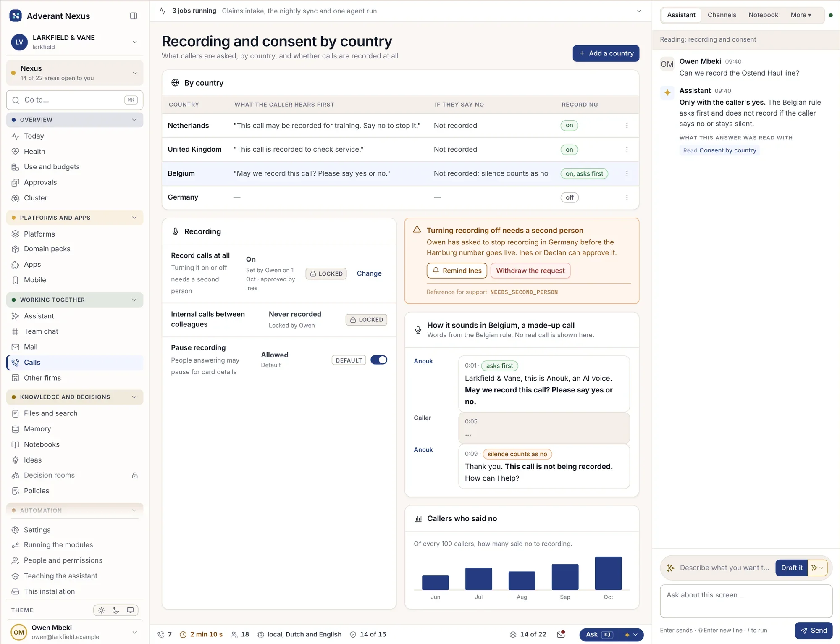Collapse Working Together section

point(75,300)
